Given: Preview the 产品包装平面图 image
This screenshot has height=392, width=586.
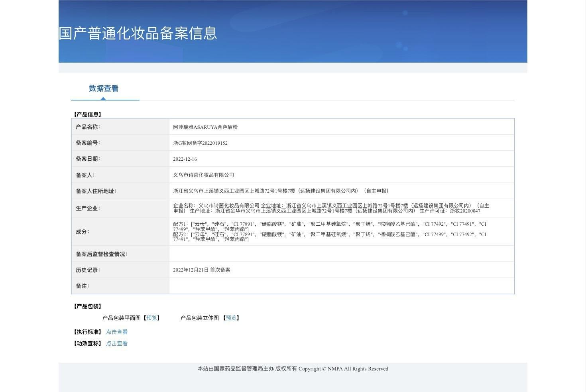Looking at the screenshot, I should point(151,318).
